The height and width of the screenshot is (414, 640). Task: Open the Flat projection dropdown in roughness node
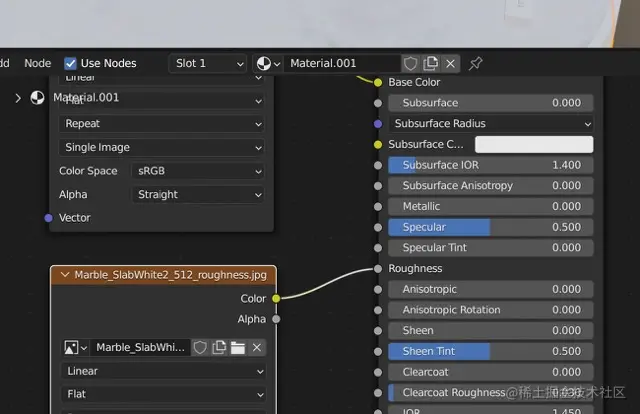(164, 394)
